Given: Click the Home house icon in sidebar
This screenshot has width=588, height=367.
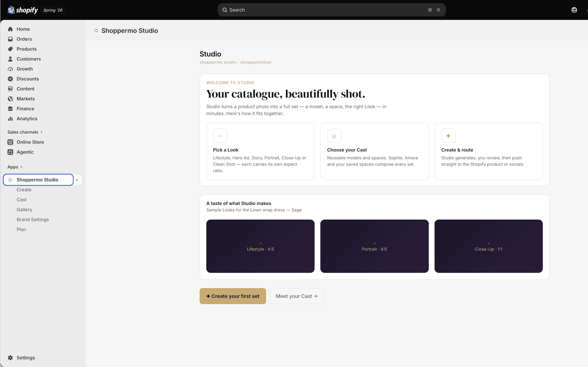Looking at the screenshot, I should pos(10,29).
